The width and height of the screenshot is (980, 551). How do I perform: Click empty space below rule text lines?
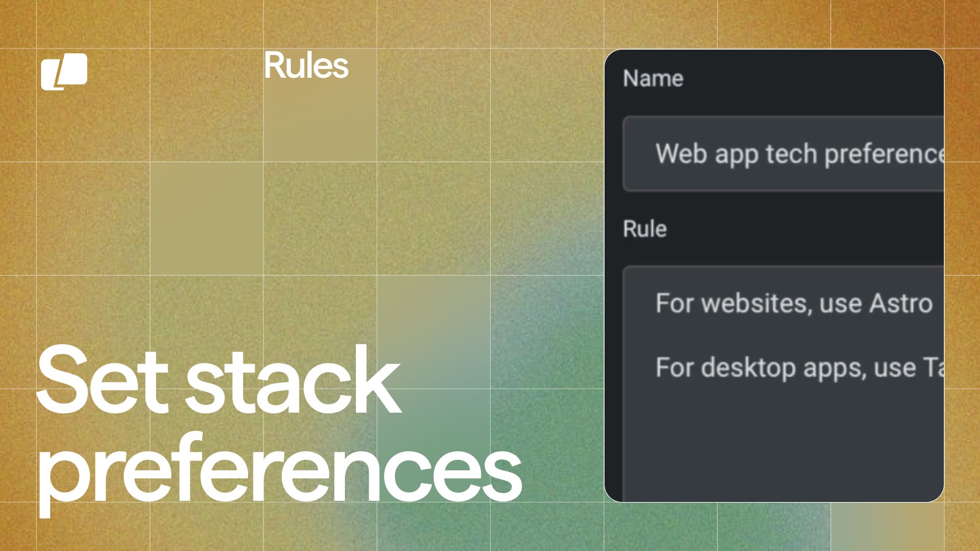[x=784, y=447]
